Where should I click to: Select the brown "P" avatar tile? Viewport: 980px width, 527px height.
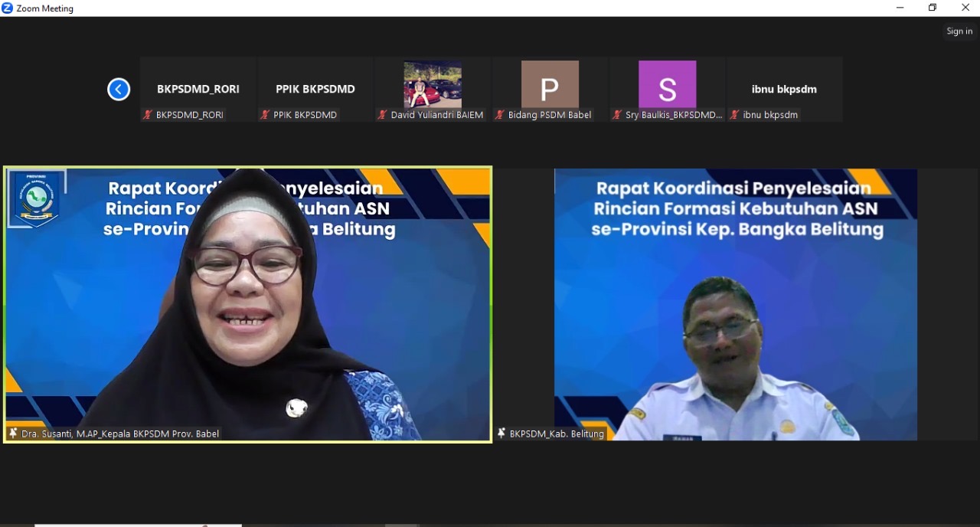click(x=550, y=84)
